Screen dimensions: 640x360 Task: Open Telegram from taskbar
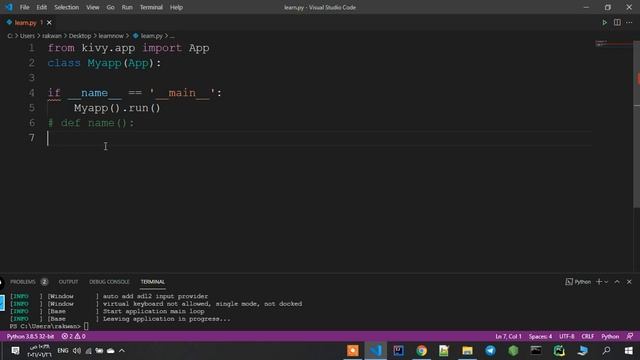490,351
